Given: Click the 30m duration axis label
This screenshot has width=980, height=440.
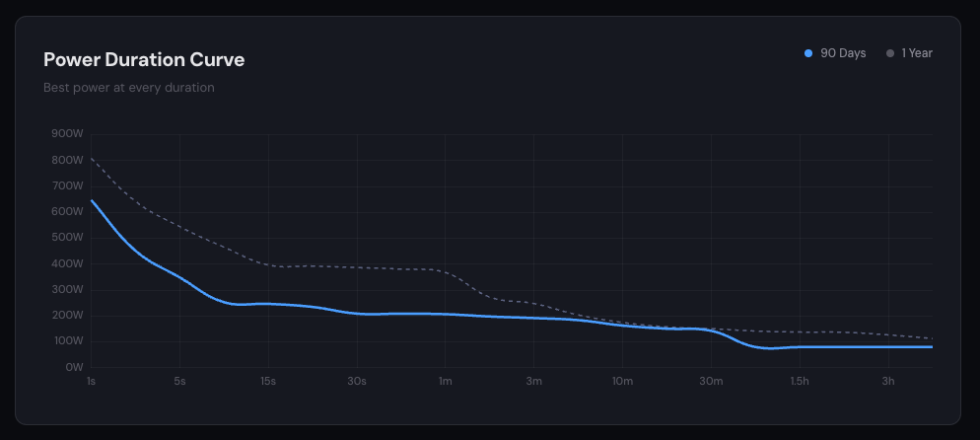Looking at the screenshot, I should click(711, 381).
